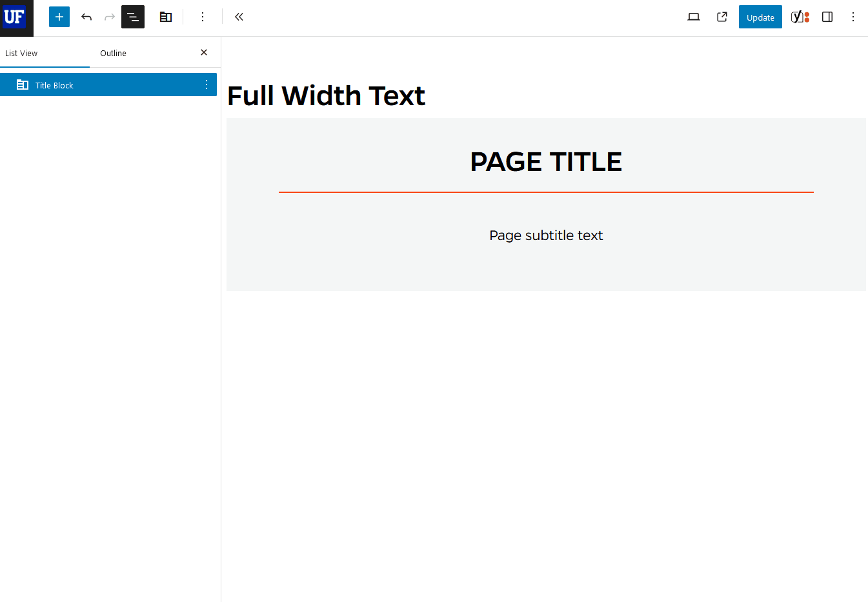Toggle the settings sidebar panel
This screenshot has height=602, width=868.
[827, 17]
